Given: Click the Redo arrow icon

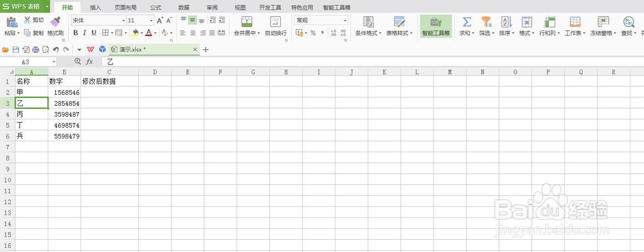Looking at the screenshot, I should click(66, 50).
